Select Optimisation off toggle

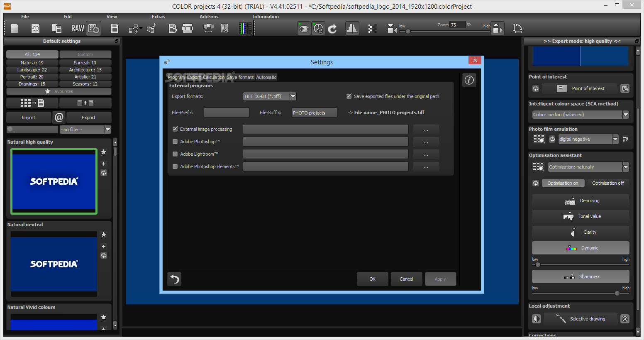[x=608, y=183]
